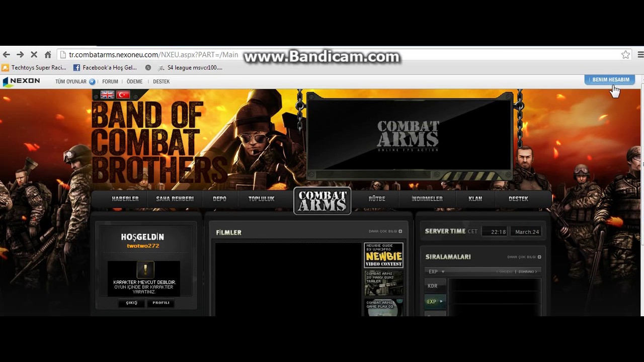
Task: Go to next rankings page (SONRAKI)
Action: point(527,271)
